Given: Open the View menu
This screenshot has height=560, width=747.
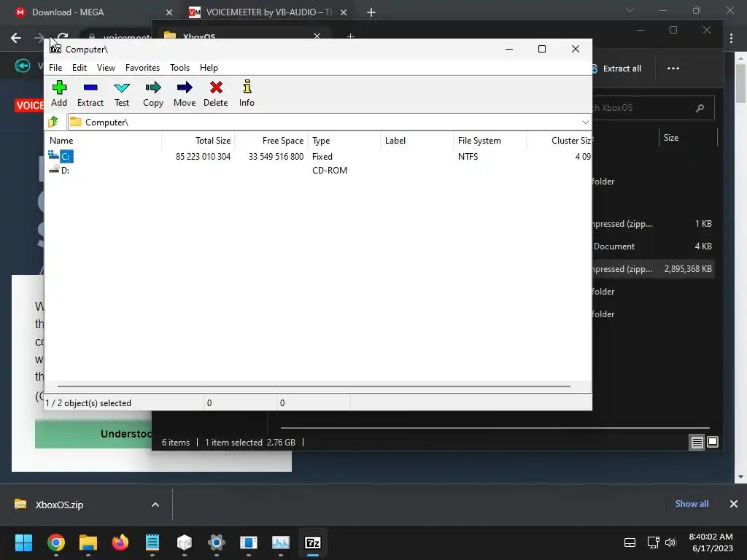Looking at the screenshot, I should (x=106, y=68).
